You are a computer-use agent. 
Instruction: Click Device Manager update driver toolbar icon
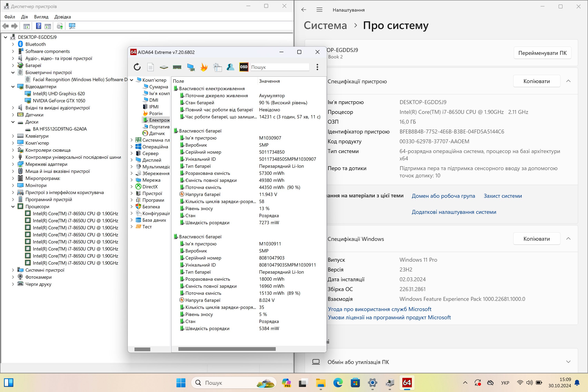click(60, 26)
